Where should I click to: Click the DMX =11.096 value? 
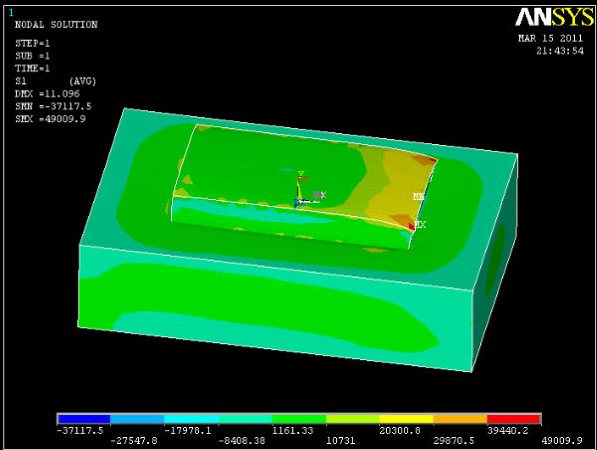click(47, 94)
